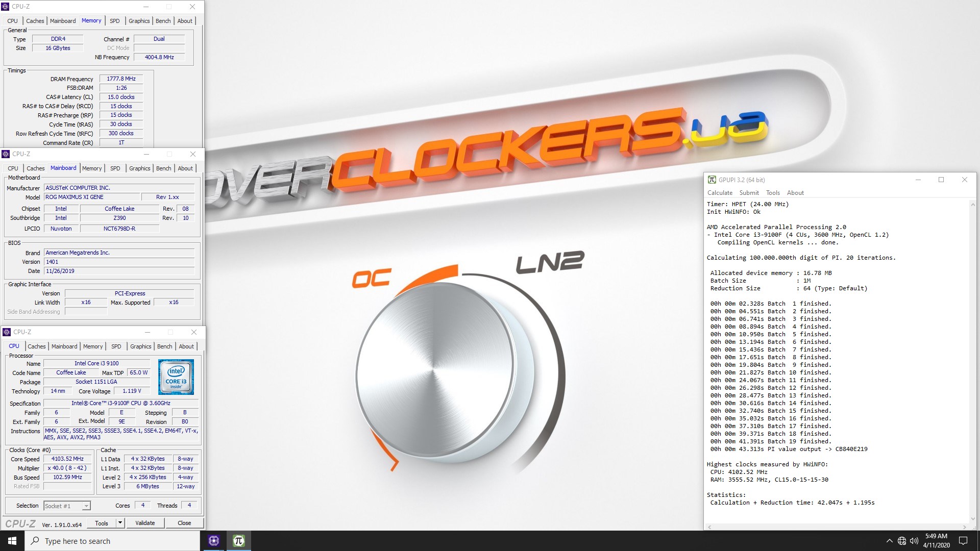Click the title icon of the CPU-Z Mainboard window
Screen dimensions: 980x551
[x=6, y=154]
